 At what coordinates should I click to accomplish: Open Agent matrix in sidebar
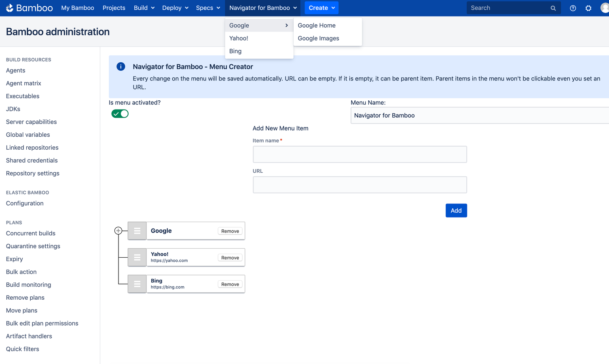tap(23, 83)
